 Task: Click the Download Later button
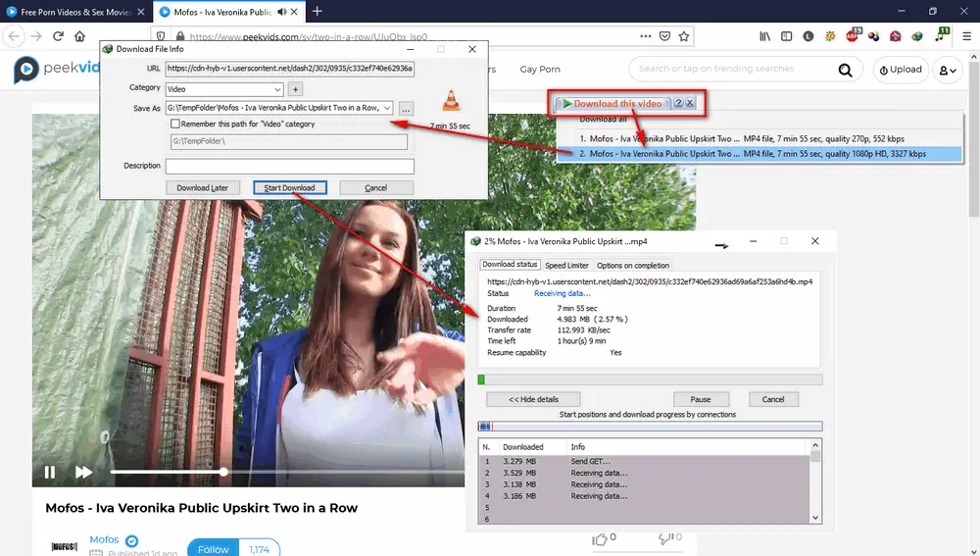(x=203, y=187)
